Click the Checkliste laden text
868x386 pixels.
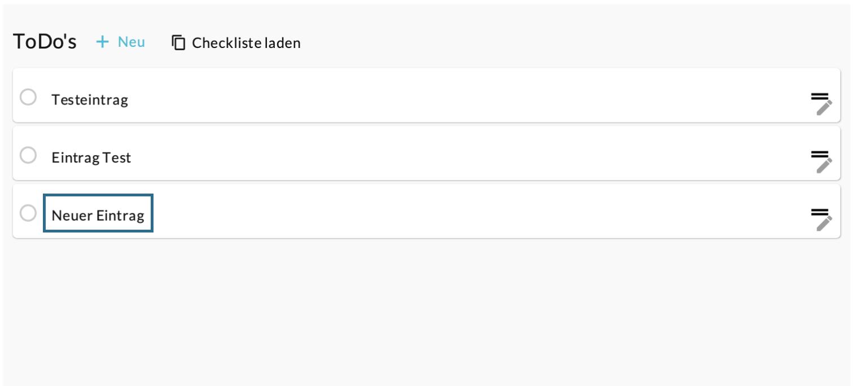coord(246,43)
